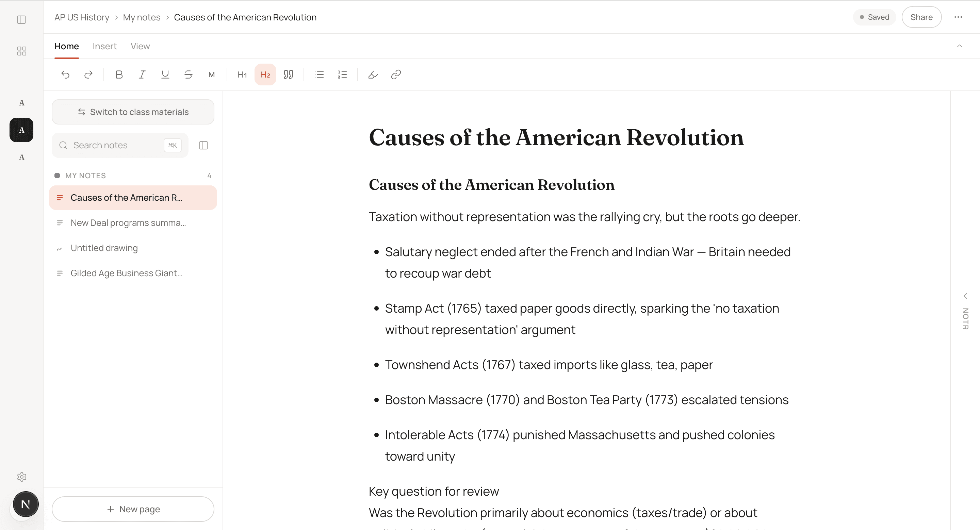Click Switch to class materials button
Screen dimensions: 980x530
point(133,112)
